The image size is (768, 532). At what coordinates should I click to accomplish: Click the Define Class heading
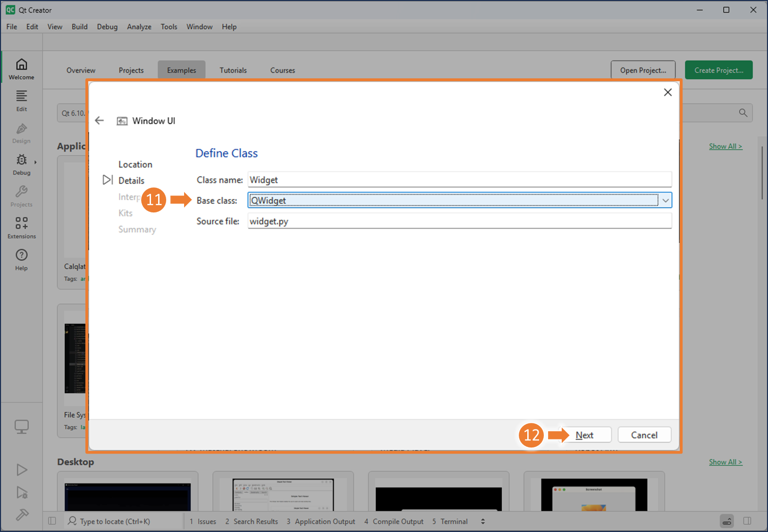tap(227, 153)
